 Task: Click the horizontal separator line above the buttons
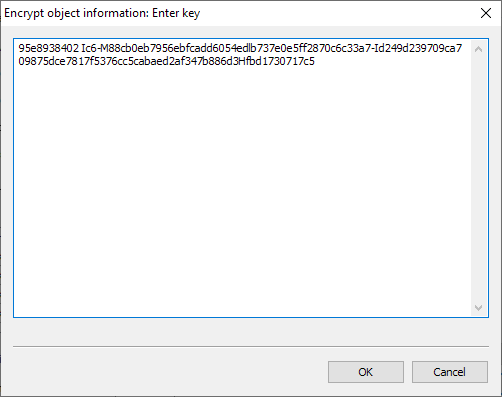click(x=251, y=347)
